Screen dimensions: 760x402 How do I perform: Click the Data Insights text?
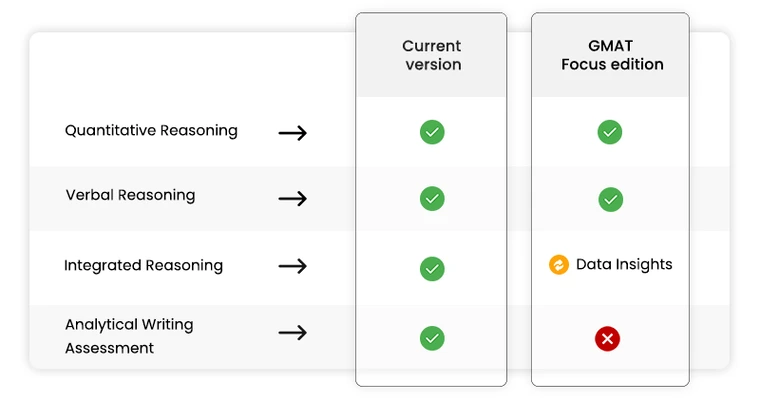(x=624, y=264)
